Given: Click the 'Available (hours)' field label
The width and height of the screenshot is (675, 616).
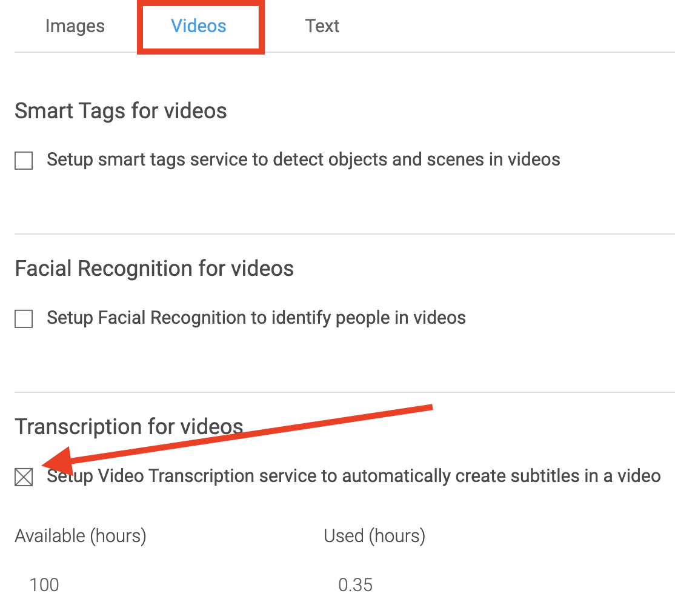Looking at the screenshot, I should click(80, 536).
